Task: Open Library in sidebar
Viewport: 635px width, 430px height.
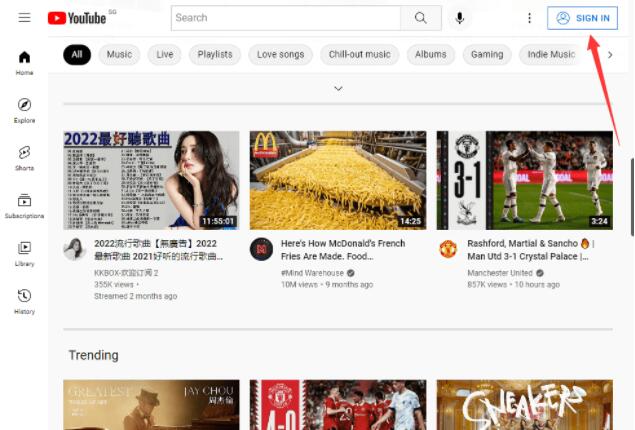Action: [24, 254]
